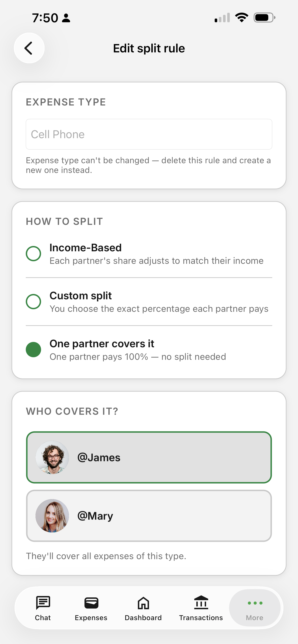298x644 pixels.
Task: Switch to the Chat tab label
Action: pos(43,618)
